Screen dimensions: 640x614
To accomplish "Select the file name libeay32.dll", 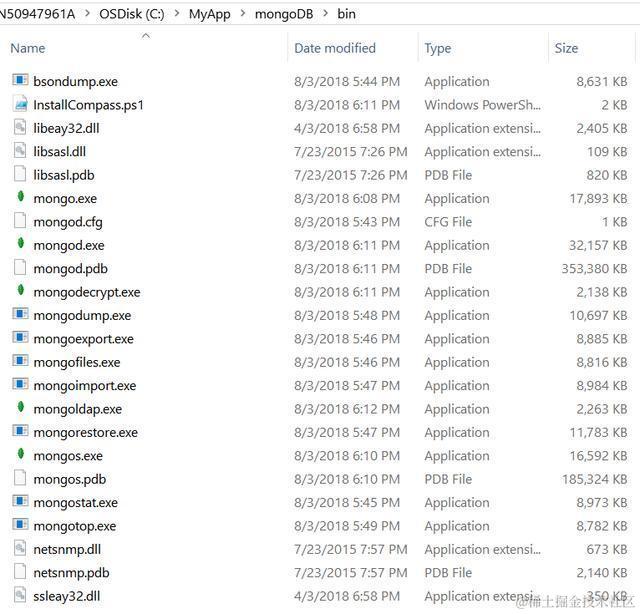I will tap(67, 128).
